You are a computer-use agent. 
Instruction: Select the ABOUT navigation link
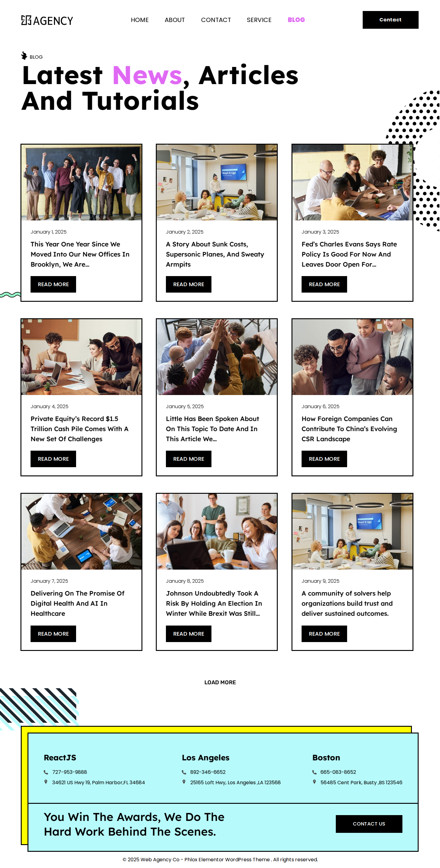175,20
